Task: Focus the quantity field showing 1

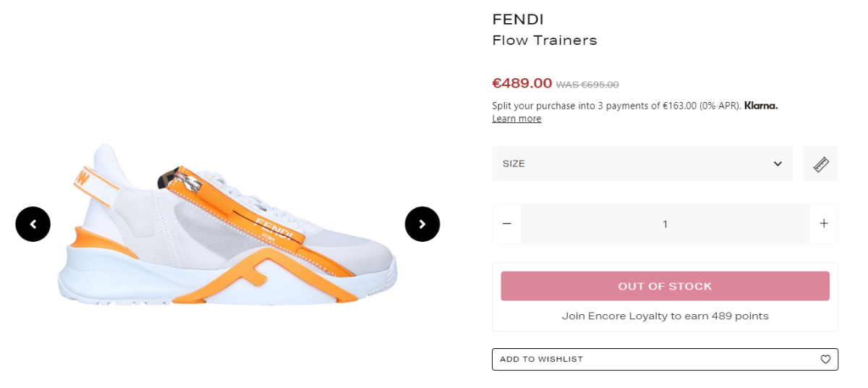Action: (x=665, y=224)
